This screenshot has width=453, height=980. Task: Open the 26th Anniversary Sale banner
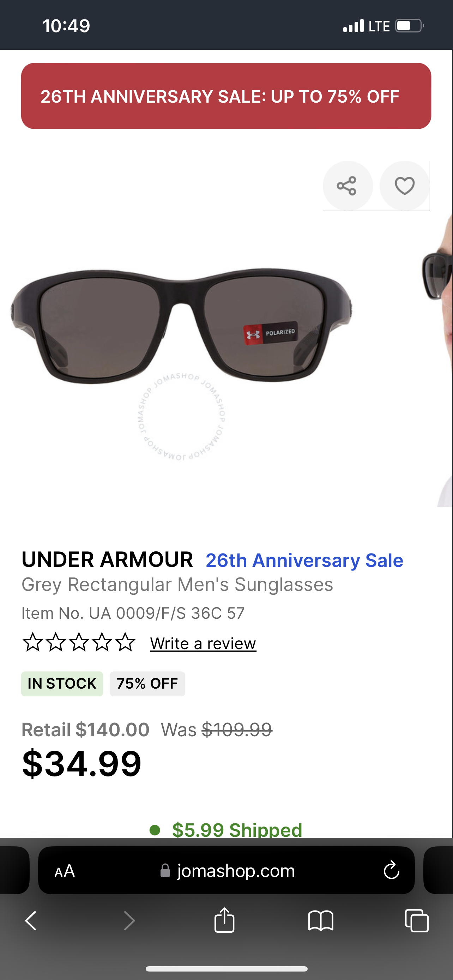(x=226, y=96)
